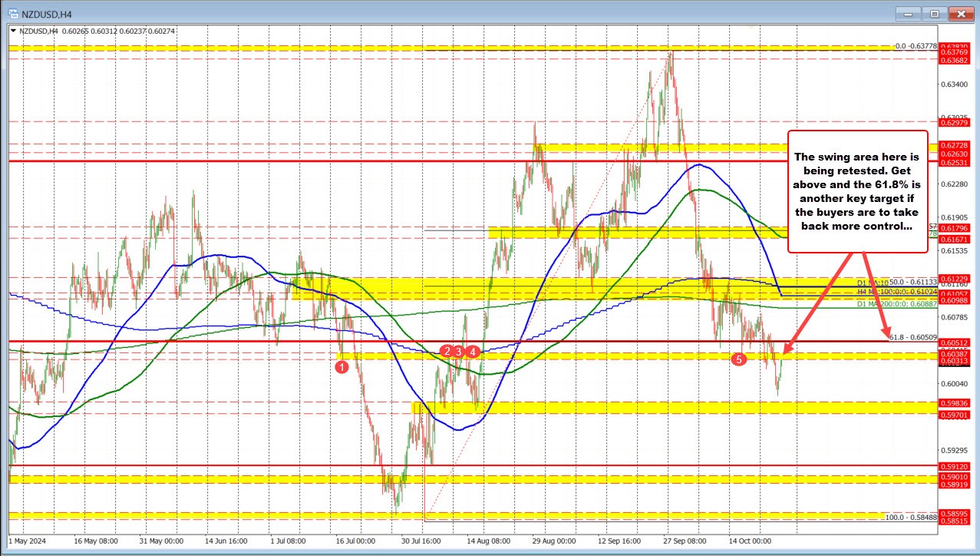The height and width of the screenshot is (556, 980).
Task: Click the 1 May 2024 date axis label
Action: [26, 541]
